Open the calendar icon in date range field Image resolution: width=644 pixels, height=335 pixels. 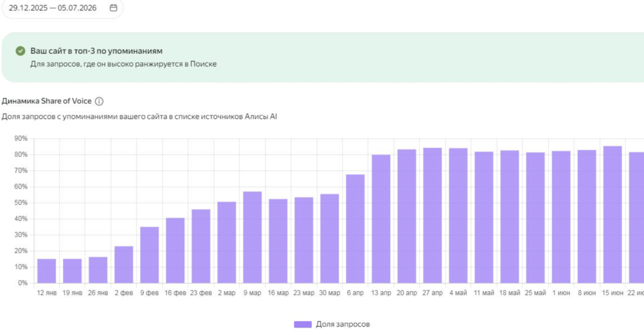click(113, 8)
